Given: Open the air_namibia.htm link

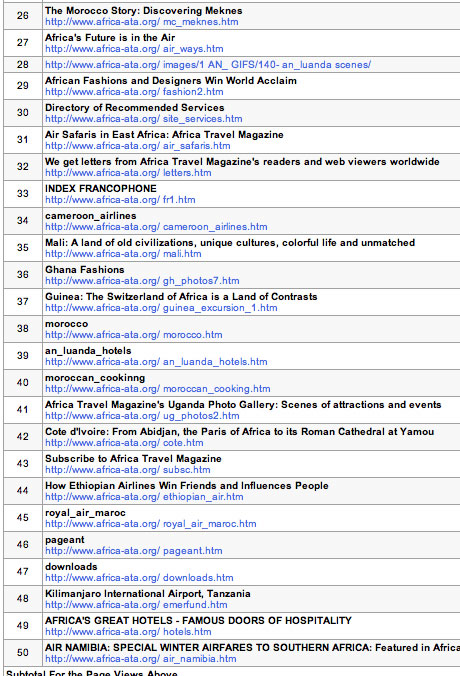Looking at the screenshot, I should (141, 659).
